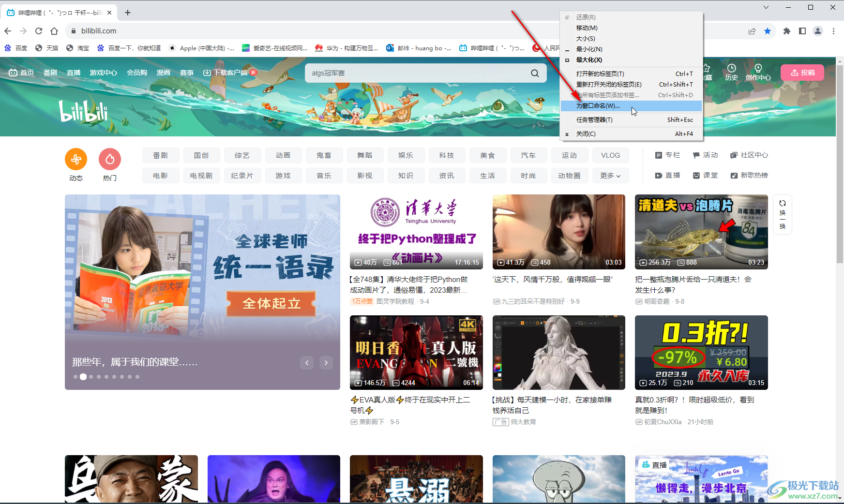
Task: Choose 关闭(C) from the window menu
Action: [x=631, y=134]
